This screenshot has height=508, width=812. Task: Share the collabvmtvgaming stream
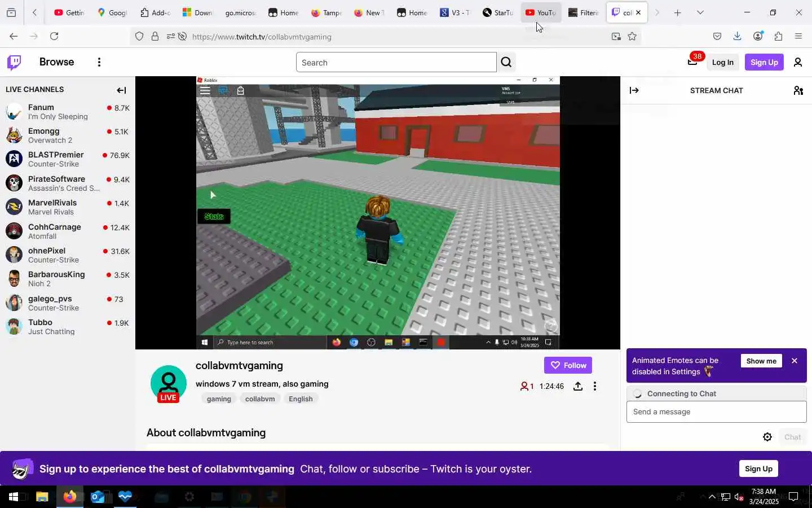click(578, 386)
